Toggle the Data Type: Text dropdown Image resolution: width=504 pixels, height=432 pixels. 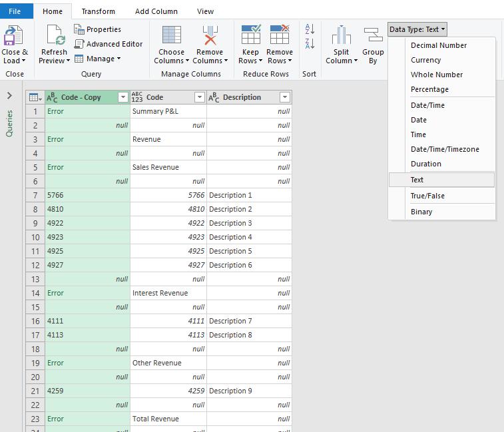(x=417, y=29)
